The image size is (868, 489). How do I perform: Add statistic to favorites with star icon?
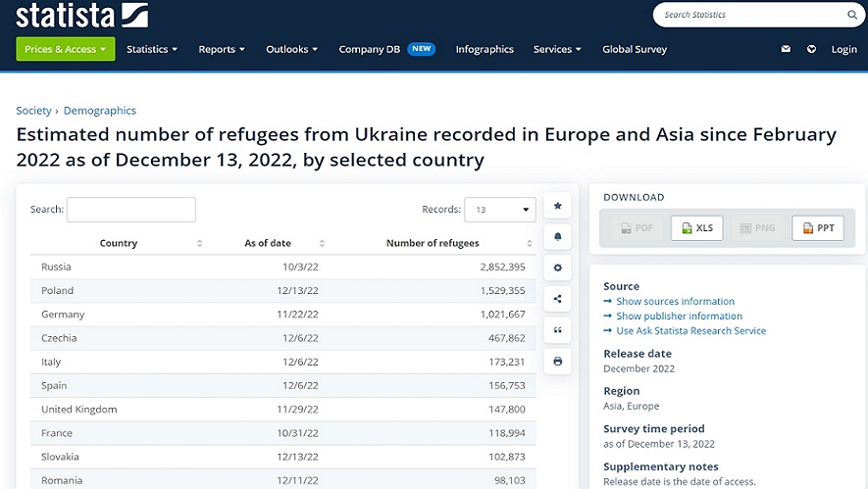[557, 206]
